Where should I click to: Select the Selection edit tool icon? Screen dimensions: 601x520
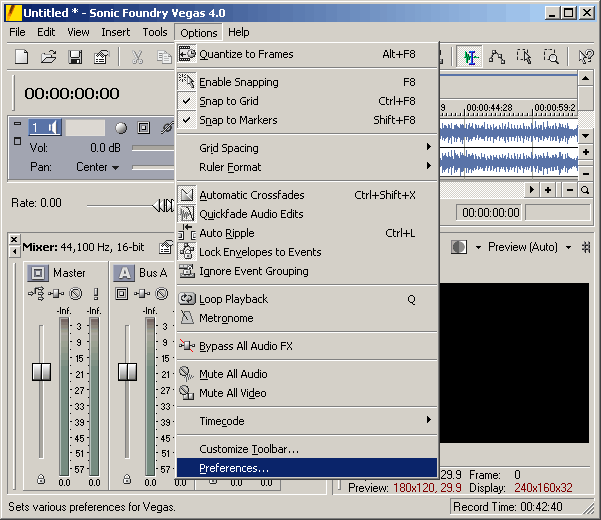524,56
